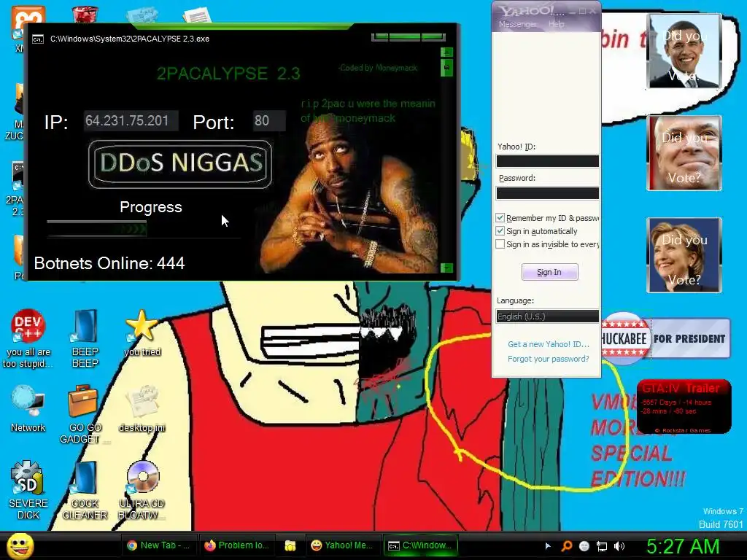Click the green gauge bar in title bar
Viewport: 747px width, 560px height.
click(x=409, y=36)
